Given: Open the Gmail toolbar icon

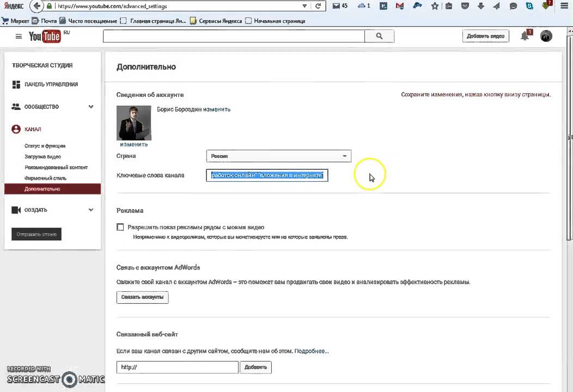Looking at the screenshot, I should (x=400, y=7).
